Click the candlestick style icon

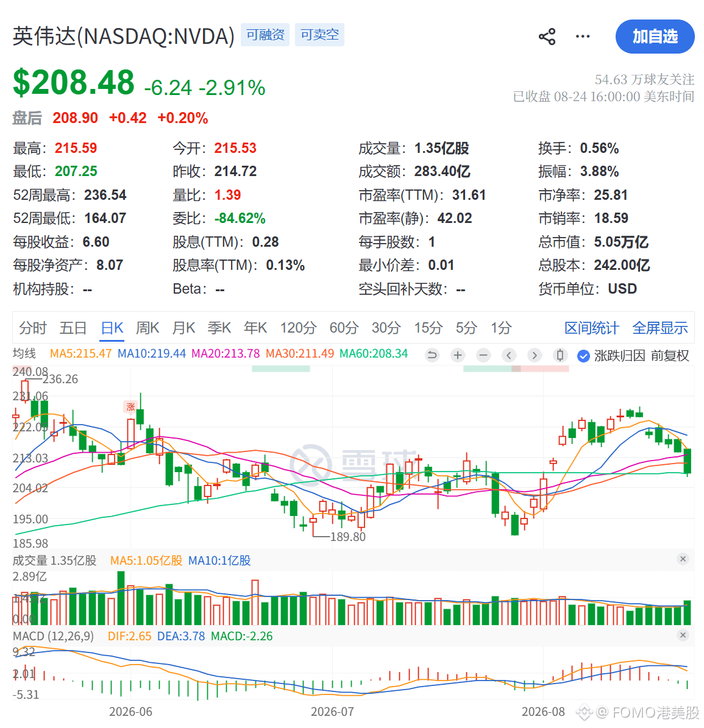[560, 355]
